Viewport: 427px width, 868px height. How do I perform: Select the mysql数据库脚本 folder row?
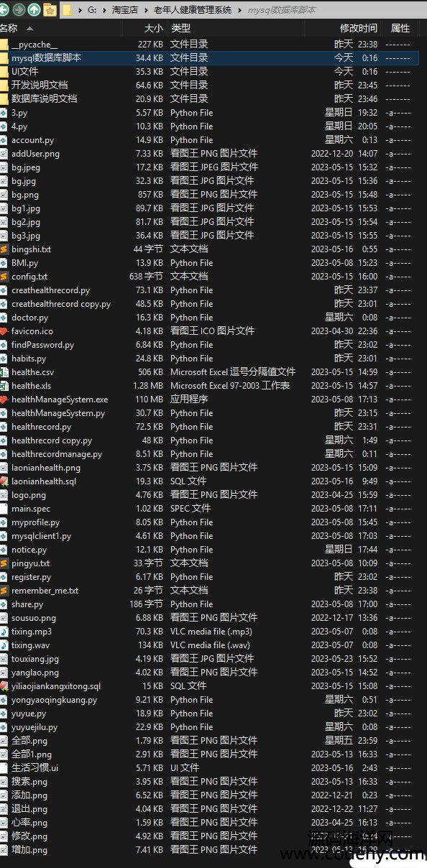tap(209, 57)
